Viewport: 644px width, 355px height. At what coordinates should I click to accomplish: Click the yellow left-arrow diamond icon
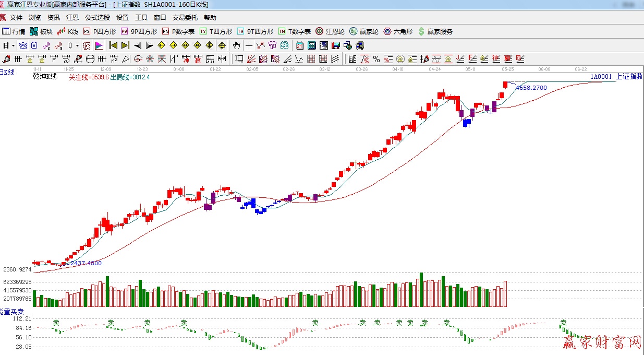[x=162, y=45]
